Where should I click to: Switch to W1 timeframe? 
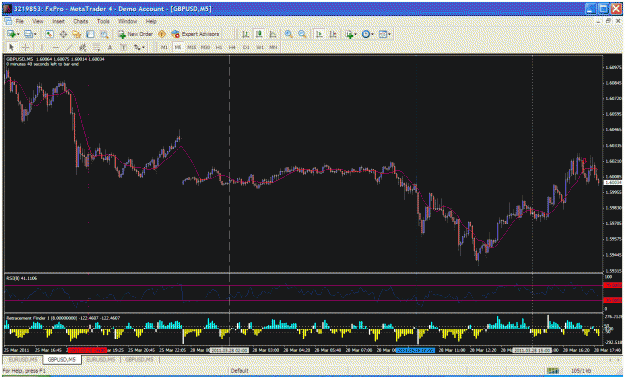click(x=259, y=47)
